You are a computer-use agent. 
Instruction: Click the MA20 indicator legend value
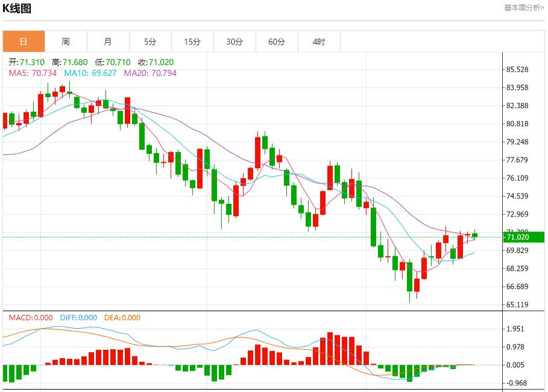pos(150,73)
